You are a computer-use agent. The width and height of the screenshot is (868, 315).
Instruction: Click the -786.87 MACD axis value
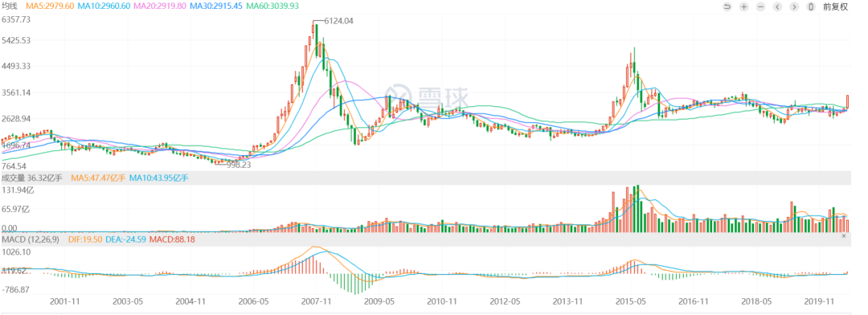click(16, 289)
